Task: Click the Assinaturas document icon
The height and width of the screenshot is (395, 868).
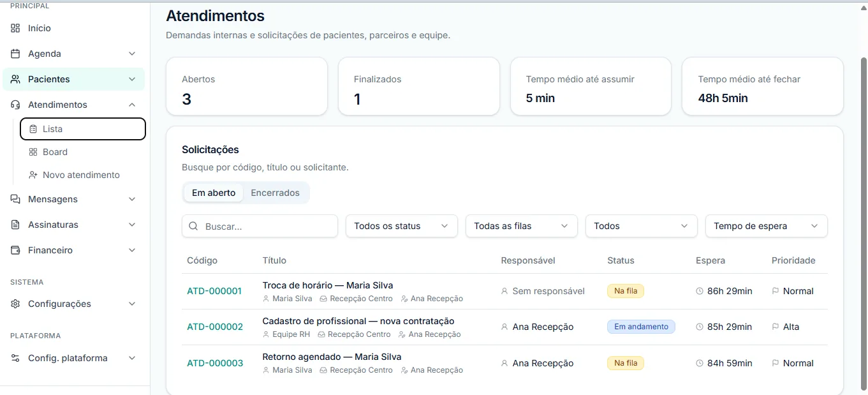Action: 16,225
